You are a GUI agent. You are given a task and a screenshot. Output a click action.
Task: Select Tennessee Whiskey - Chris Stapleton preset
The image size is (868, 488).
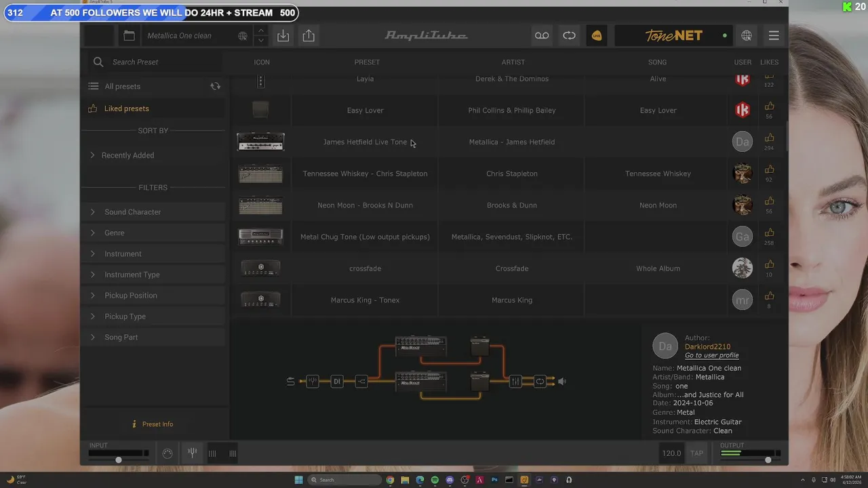(509, 174)
